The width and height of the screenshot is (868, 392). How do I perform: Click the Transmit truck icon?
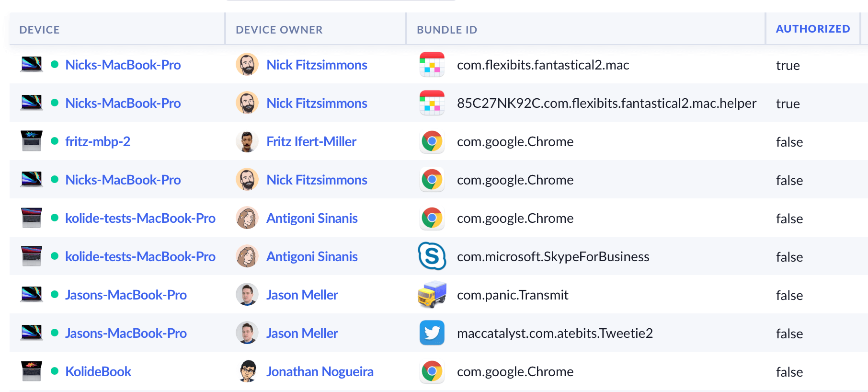coord(432,295)
